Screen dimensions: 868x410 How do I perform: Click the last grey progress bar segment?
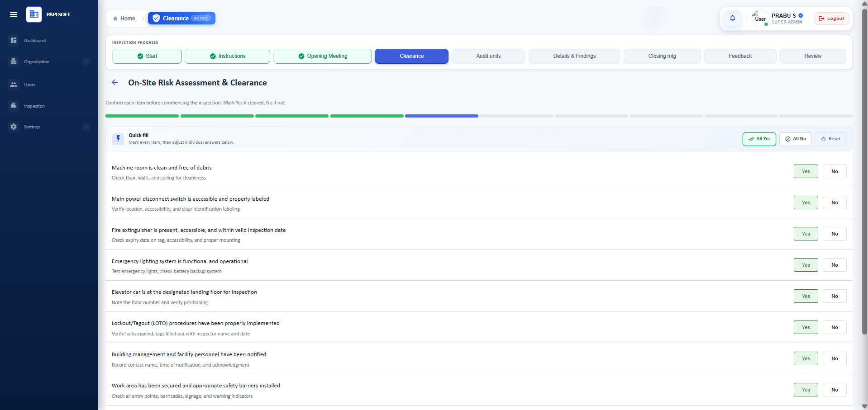click(816, 116)
